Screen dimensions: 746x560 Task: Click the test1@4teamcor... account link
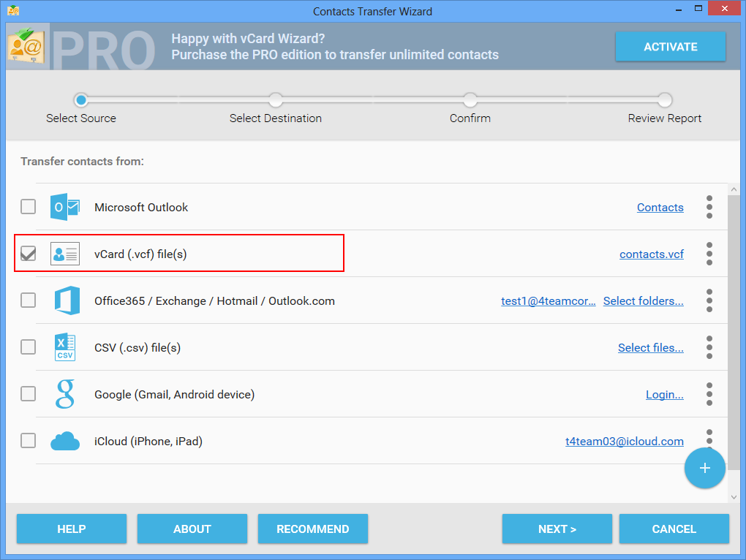pos(548,301)
